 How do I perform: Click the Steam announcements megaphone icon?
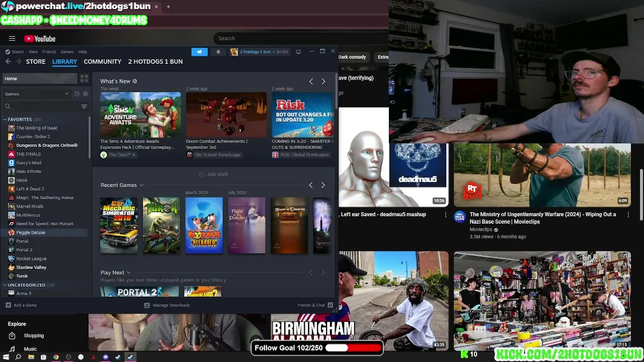[199, 52]
